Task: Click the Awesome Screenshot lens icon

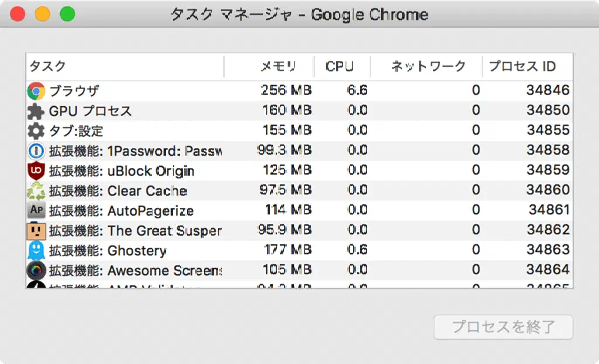Action: point(36,271)
